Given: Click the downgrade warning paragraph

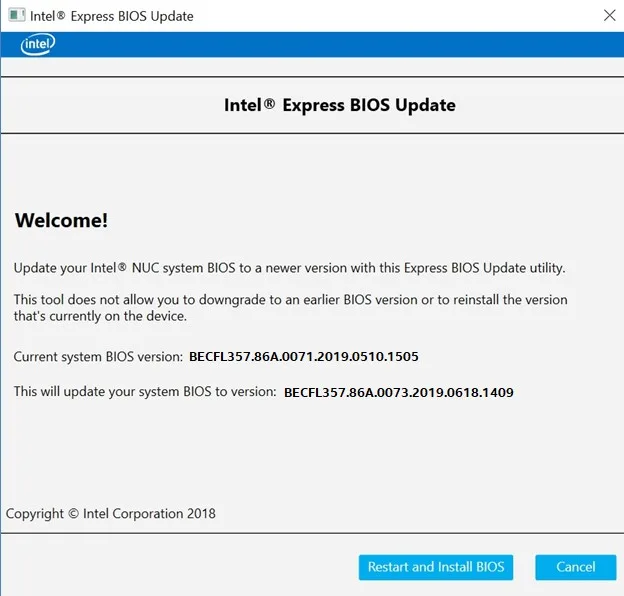Looking at the screenshot, I should [290, 308].
